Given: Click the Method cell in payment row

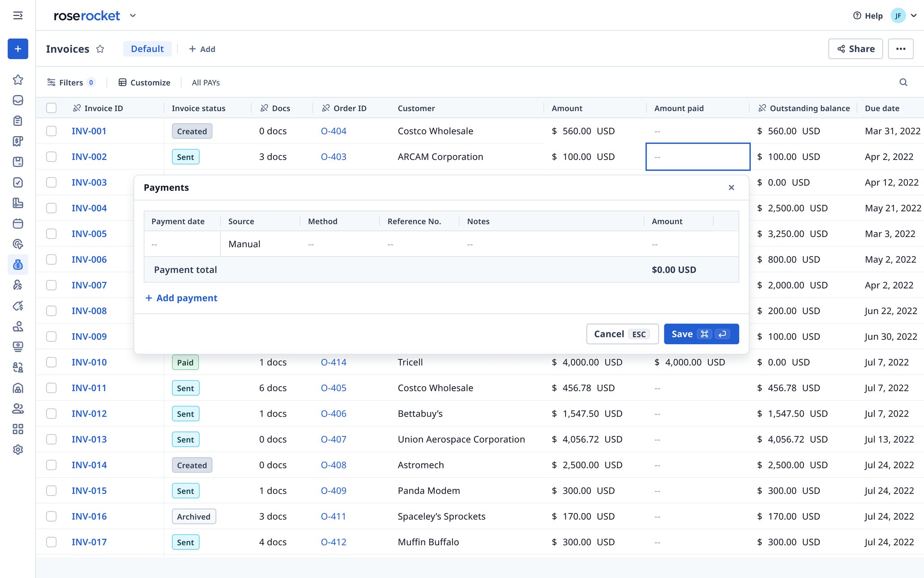Looking at the screenshot, I should pyautogui.click(x=340, y=244).
